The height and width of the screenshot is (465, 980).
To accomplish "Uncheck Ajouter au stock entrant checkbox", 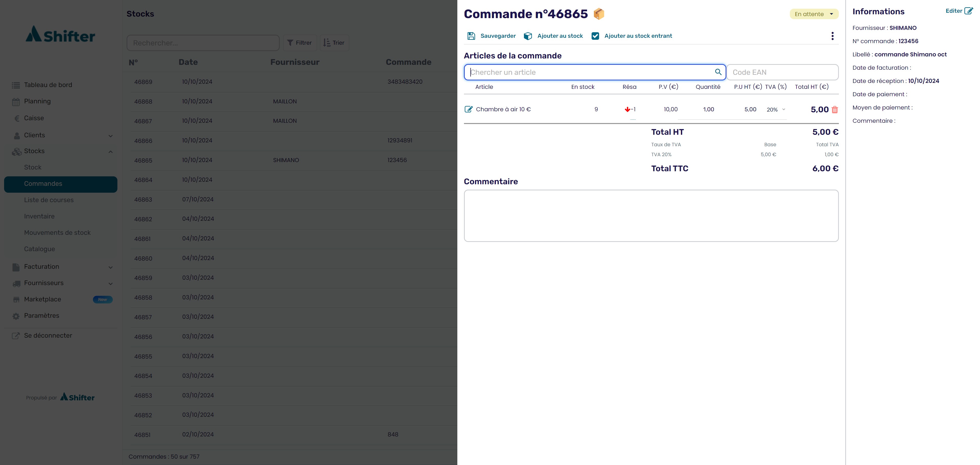I will click(x=595, y=36).
